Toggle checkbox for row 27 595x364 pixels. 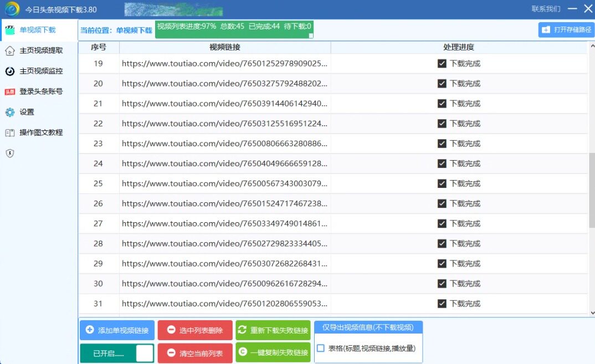pos(442,224)
